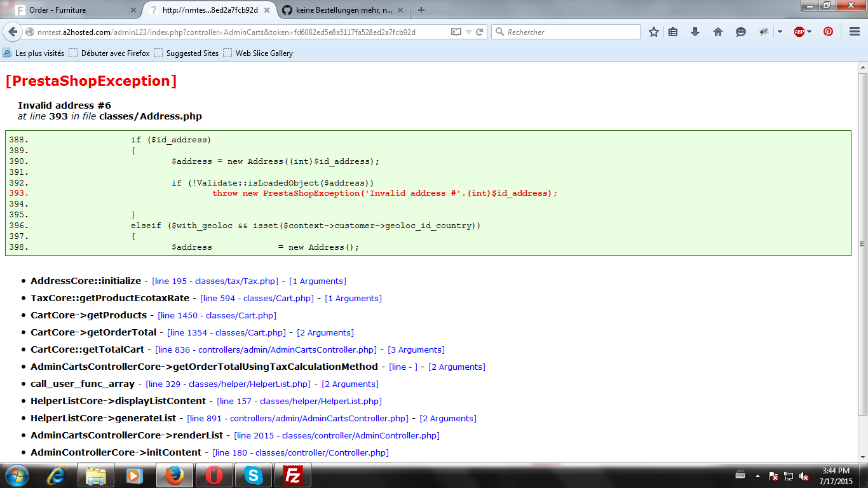Expand address bar history dropdown arrow
Viewport: 868px width, 488px height.
click(468, 32)
